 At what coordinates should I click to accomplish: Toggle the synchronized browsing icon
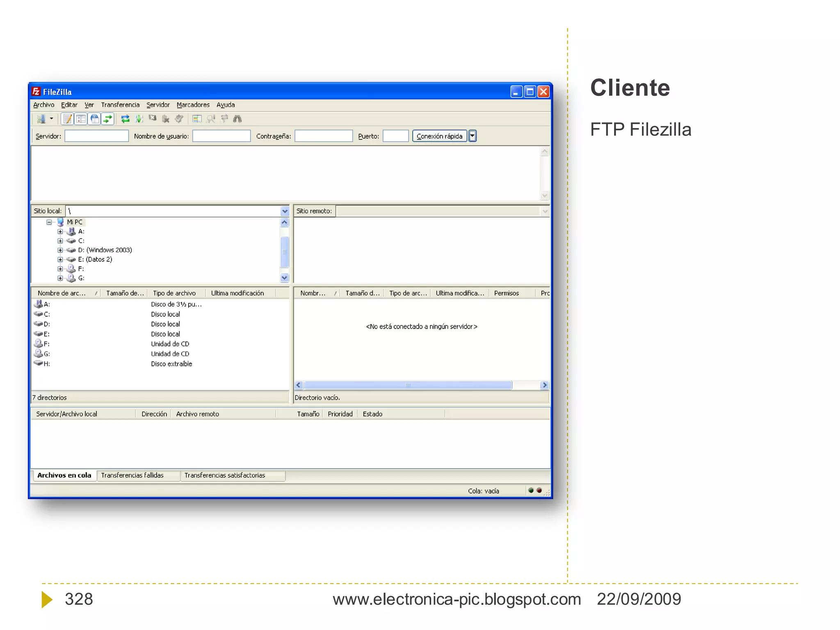pos(224,119)
